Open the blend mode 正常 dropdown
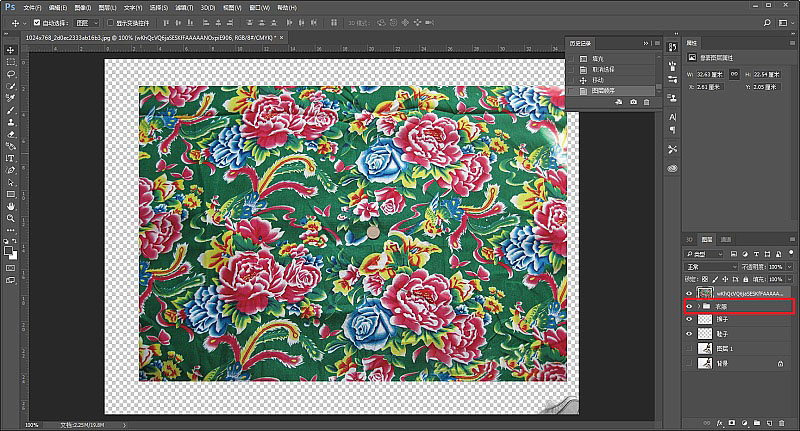Screen dimensions: 800x431 pyautogui.click(x=711, y=267)
